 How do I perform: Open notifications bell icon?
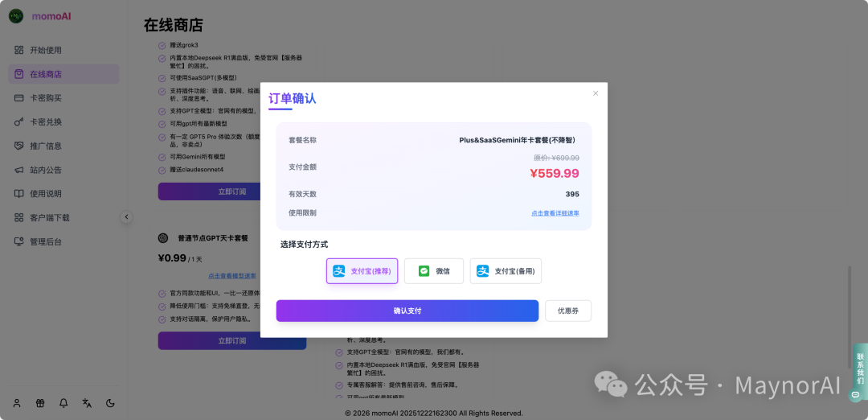pos(63,403)
